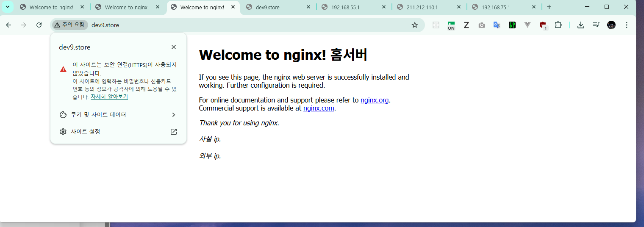The image size is (644, 227).
Task: Go back to the previous page
Action: [8, 25]
